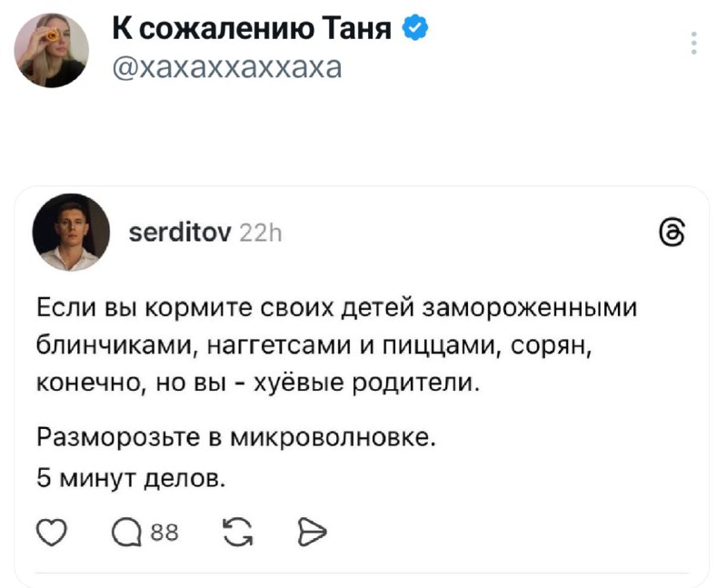
Task: Like the post with the heart icon
Action: 50,533
